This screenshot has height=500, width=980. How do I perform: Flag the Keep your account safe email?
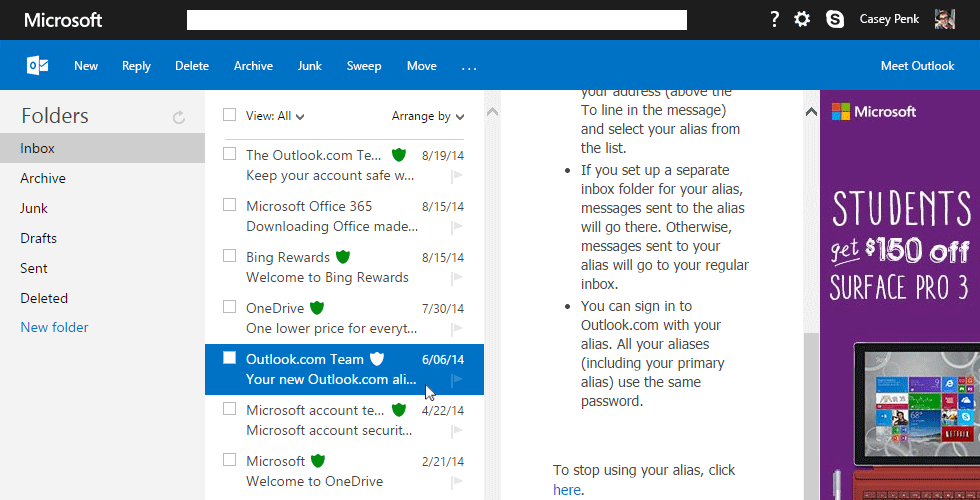(x=457, y=176)
